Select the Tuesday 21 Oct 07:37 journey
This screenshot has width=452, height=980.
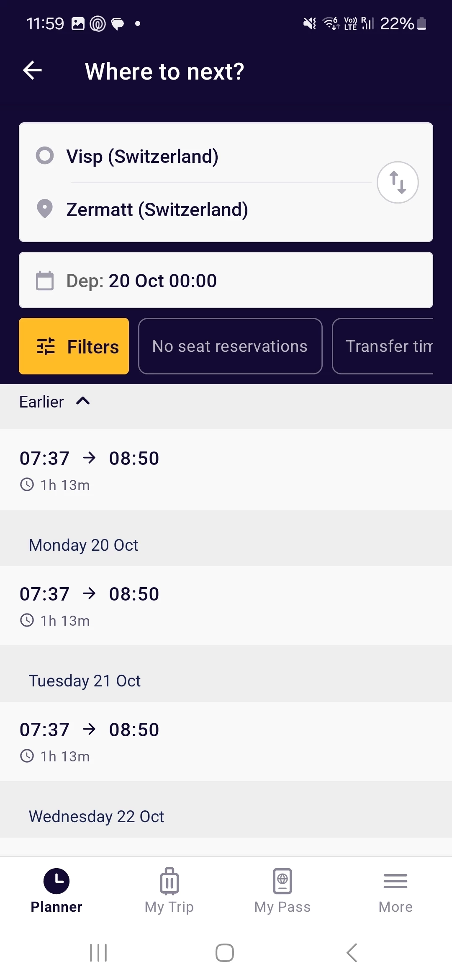coord(226,741)
